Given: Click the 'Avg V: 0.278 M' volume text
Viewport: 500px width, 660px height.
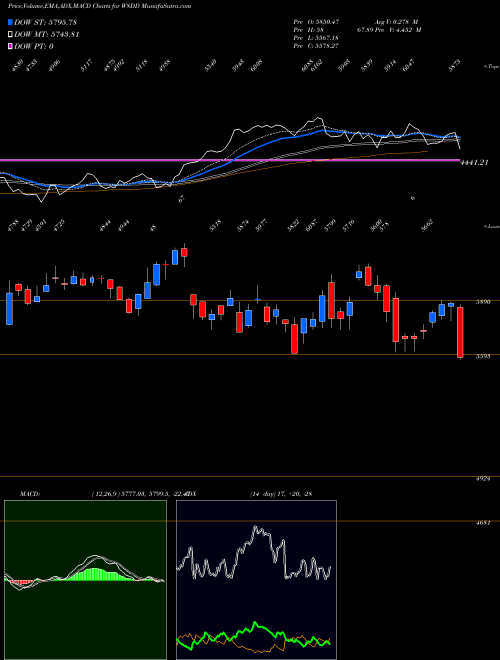Looking at the screenshot, I should (x=397, y=21).
